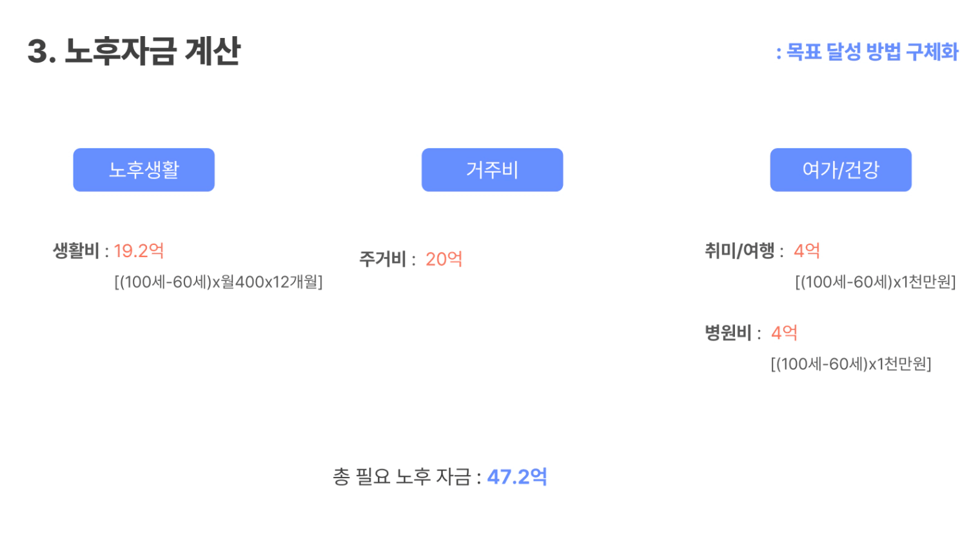Screen dimensions: 980x551
Task: Select the 4억 value beside 취미/여행
Action: coord(807,251)
